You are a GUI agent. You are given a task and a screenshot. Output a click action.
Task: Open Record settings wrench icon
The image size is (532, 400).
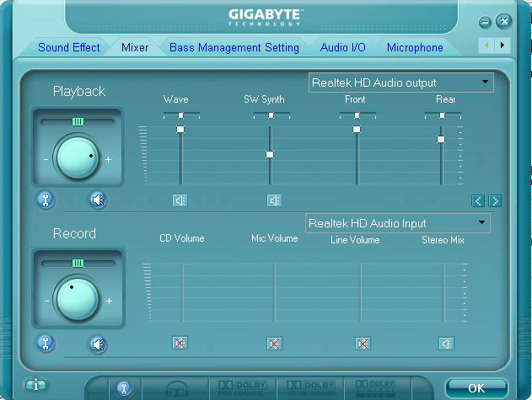[x=46, y=343]
